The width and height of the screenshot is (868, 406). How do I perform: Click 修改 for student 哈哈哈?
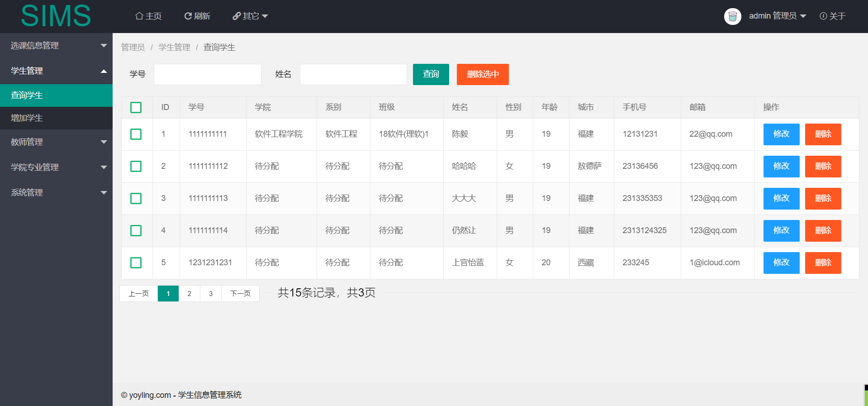pyautogui.click(x=782, y=166)
